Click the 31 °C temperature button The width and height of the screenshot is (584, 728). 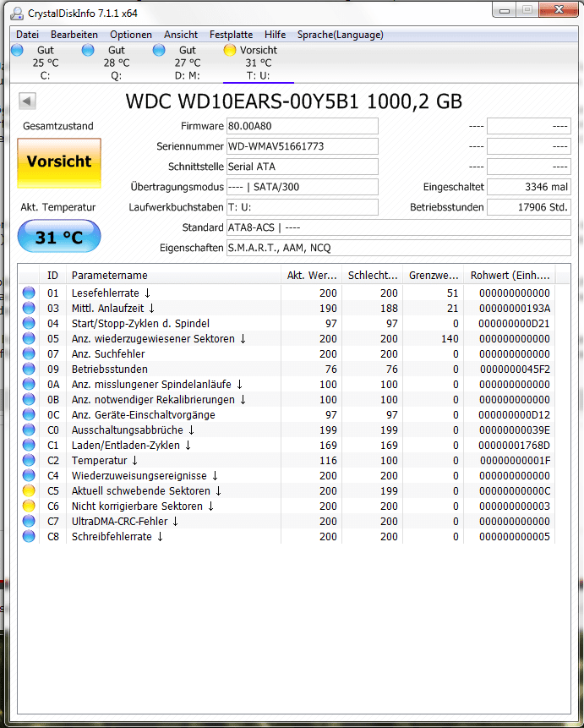click(x=59, y=237)
